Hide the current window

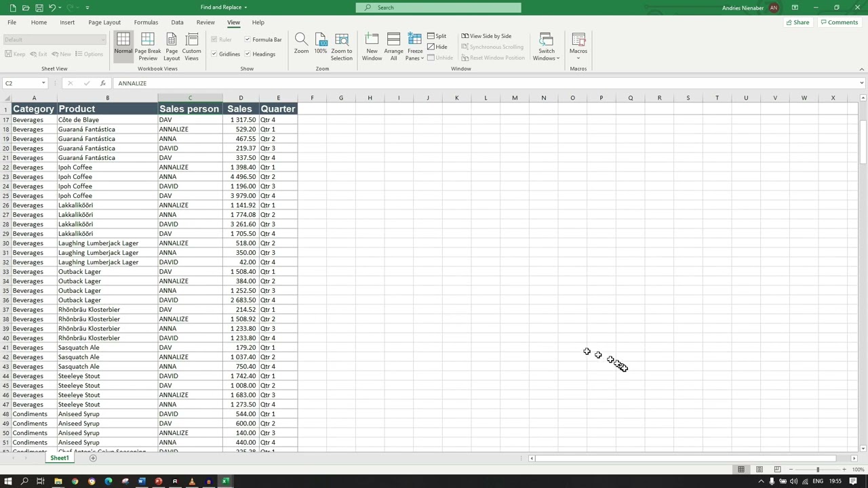437,47
